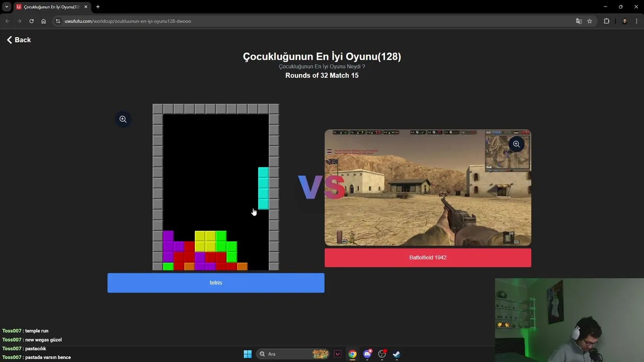
Task: Click the chat message 'temple run'
Action: (37, 331)
